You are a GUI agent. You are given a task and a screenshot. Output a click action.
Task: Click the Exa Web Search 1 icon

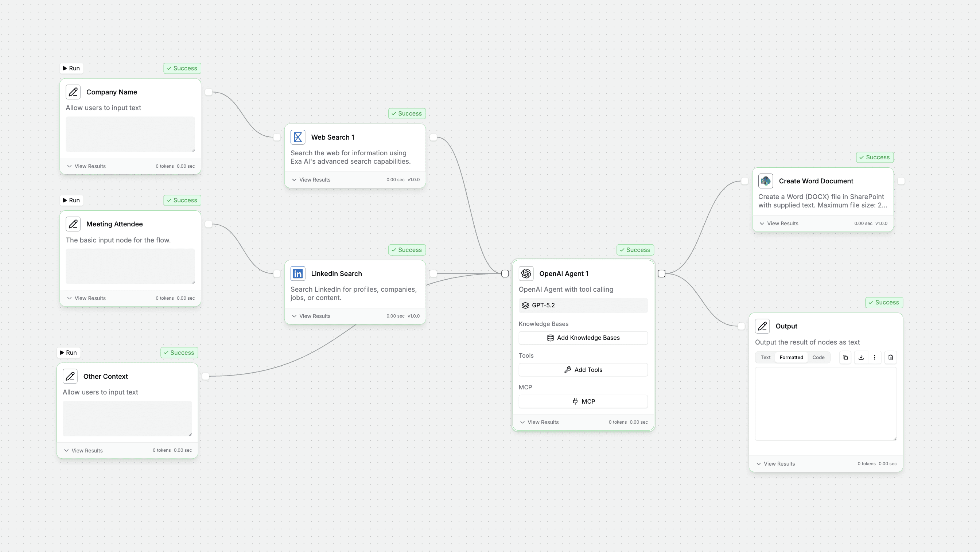tap(297, 137)
